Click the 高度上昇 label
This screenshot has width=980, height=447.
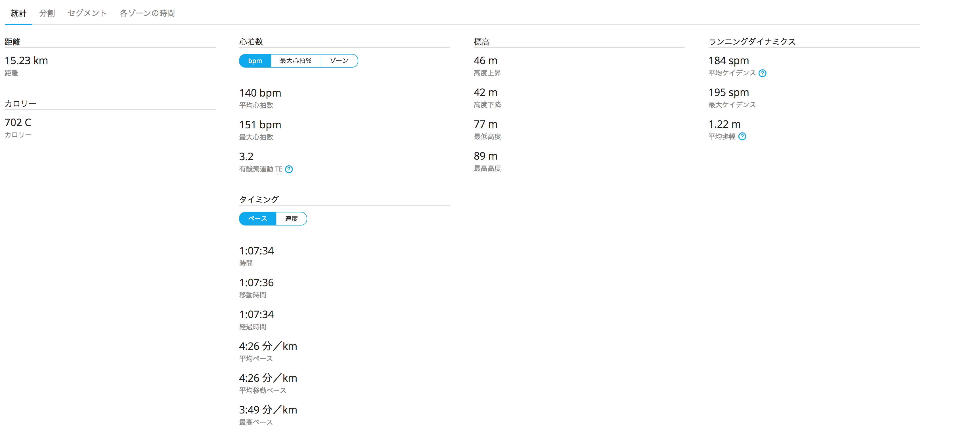[487, 74]
